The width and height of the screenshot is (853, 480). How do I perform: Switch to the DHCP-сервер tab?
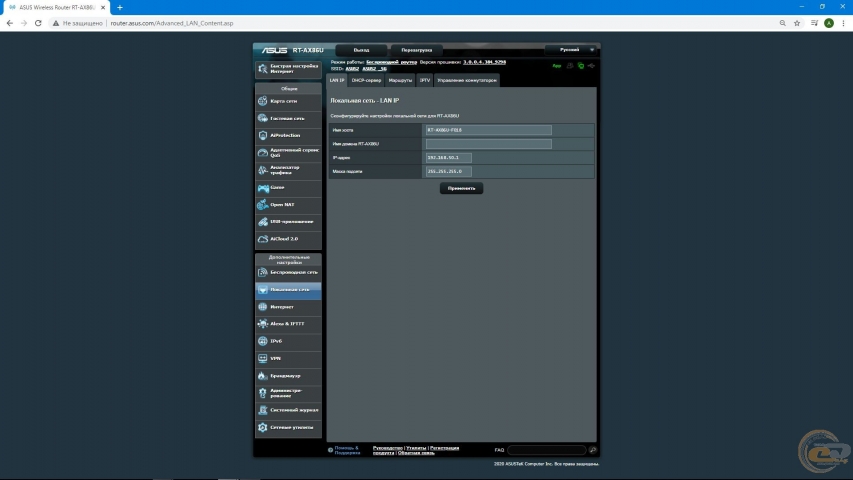366,80
